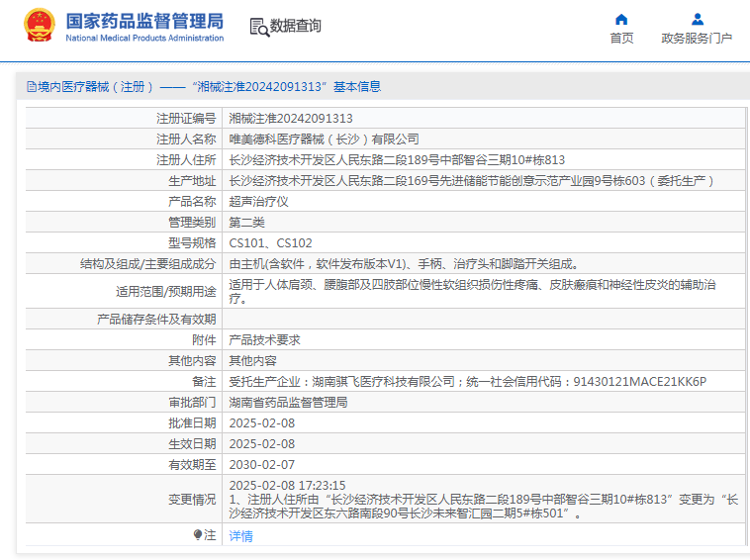
Task: Select the 批准日期 value 2025-02-08
Action: pos(261,423)
